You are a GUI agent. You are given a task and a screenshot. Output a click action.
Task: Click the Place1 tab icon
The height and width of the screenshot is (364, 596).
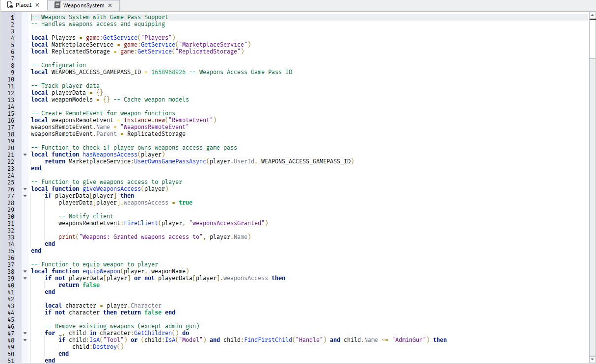pyautogui.click(x=10, y=5)
